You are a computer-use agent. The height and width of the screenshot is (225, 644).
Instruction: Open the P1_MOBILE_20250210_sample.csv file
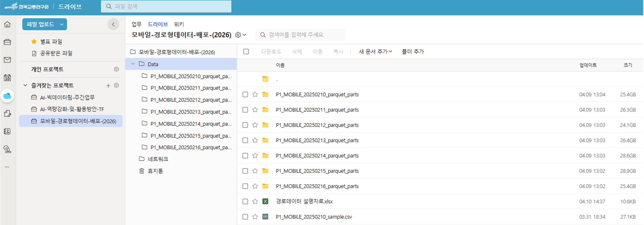click(x=314, y=217)
